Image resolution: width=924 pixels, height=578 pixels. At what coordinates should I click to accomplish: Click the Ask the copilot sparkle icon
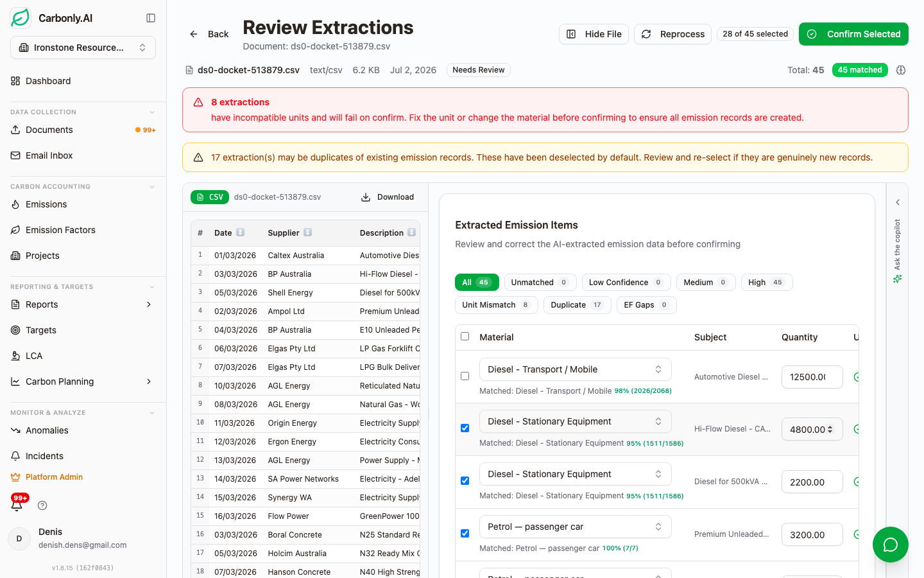click(x=897, y=279)
